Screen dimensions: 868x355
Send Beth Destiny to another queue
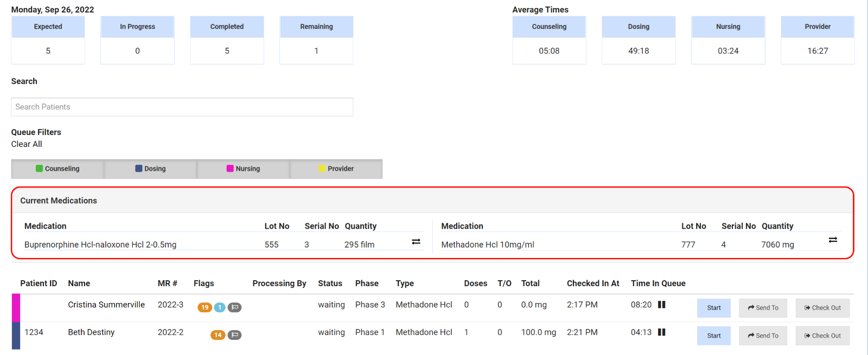(x=763, y=335)
